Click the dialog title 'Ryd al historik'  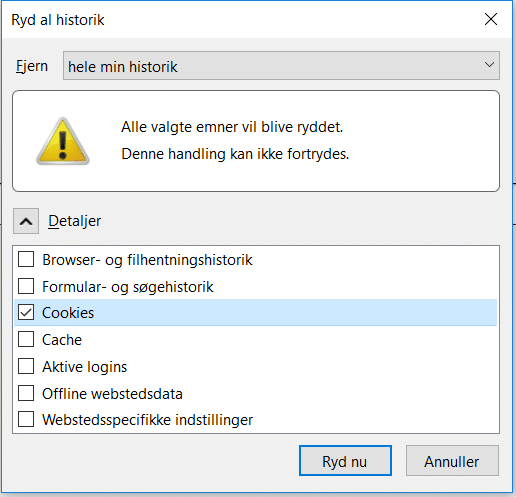pos(58,20)
